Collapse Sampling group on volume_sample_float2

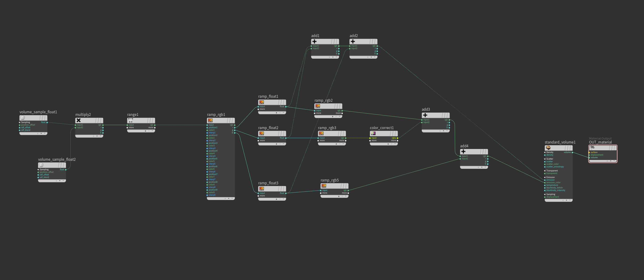(38, 170)
